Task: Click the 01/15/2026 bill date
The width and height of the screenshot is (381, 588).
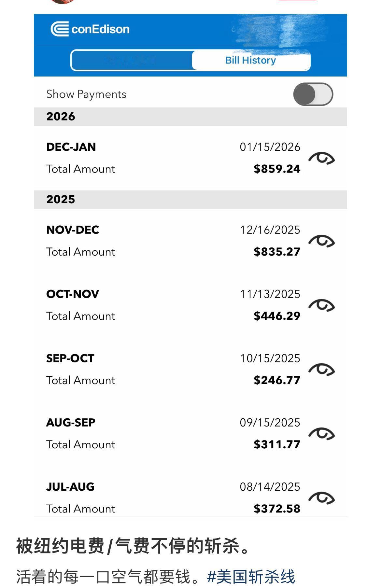Action: [270, 147]
